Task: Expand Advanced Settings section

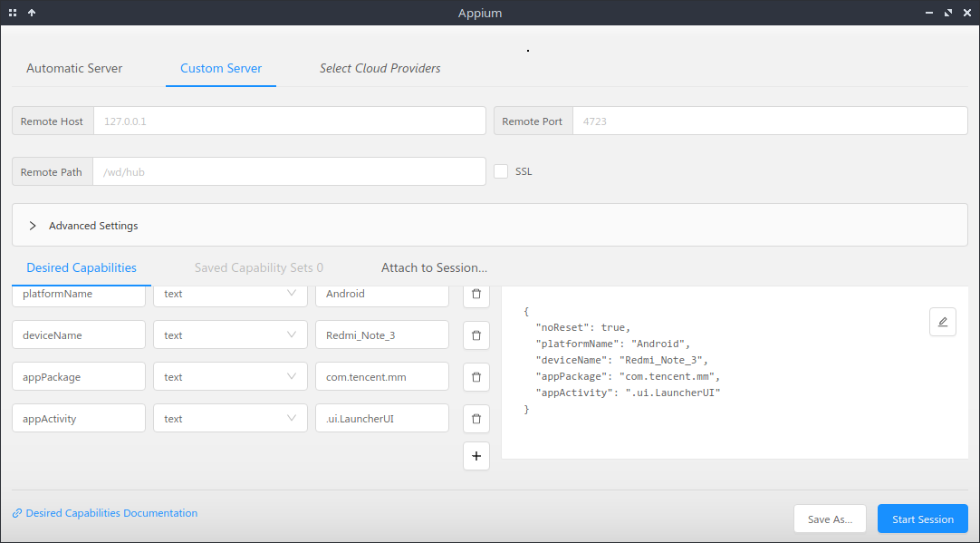Action: tap(490, 225)
